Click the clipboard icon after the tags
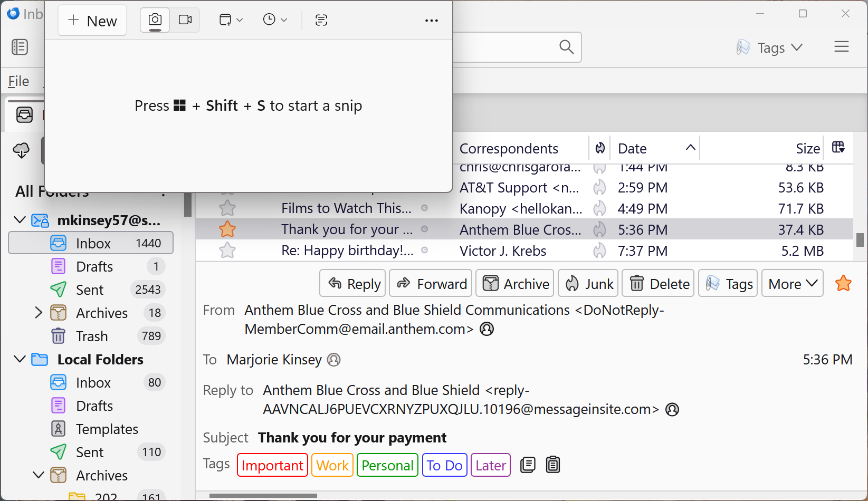This screenshot has height=501, width=868. point(553,465)
